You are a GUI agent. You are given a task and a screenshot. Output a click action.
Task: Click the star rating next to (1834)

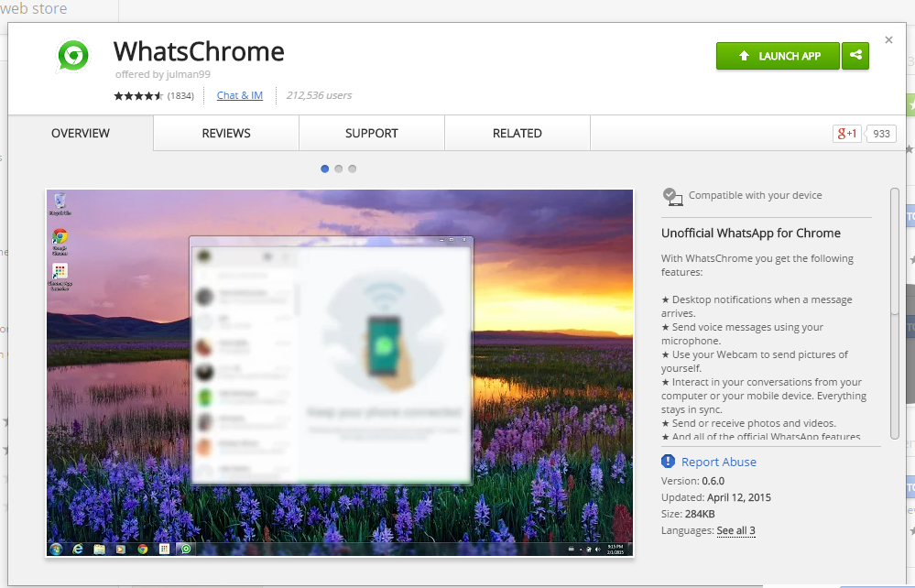138,95
